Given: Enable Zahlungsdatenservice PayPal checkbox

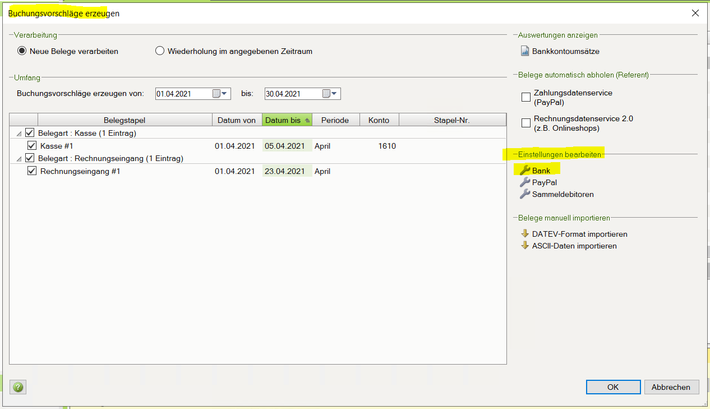Looking at the screenshot, I should [526, 97].
